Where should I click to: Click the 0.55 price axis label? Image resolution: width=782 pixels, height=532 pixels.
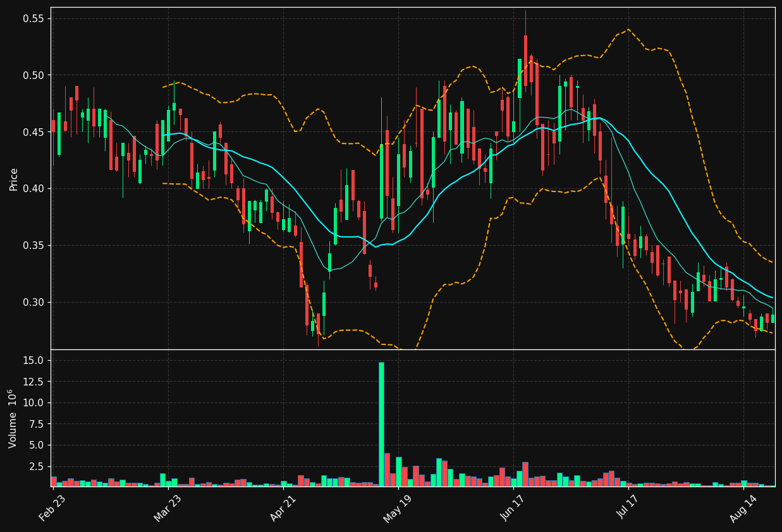[x=34, y=18]
